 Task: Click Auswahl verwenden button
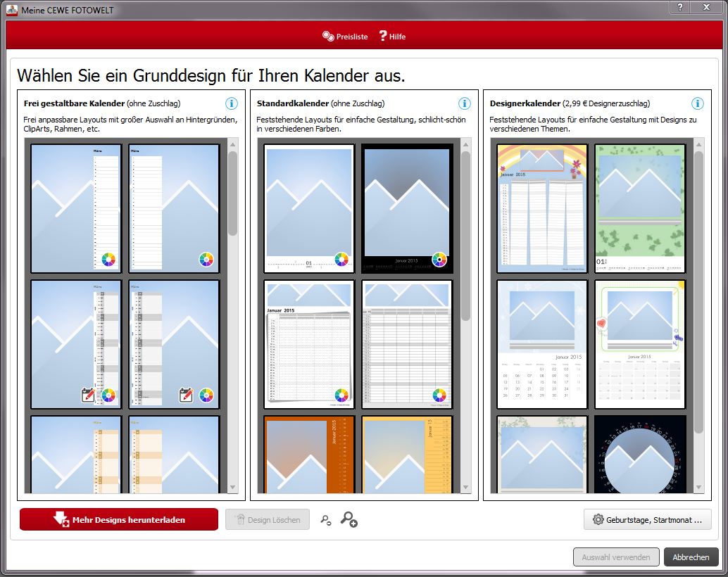616,557
